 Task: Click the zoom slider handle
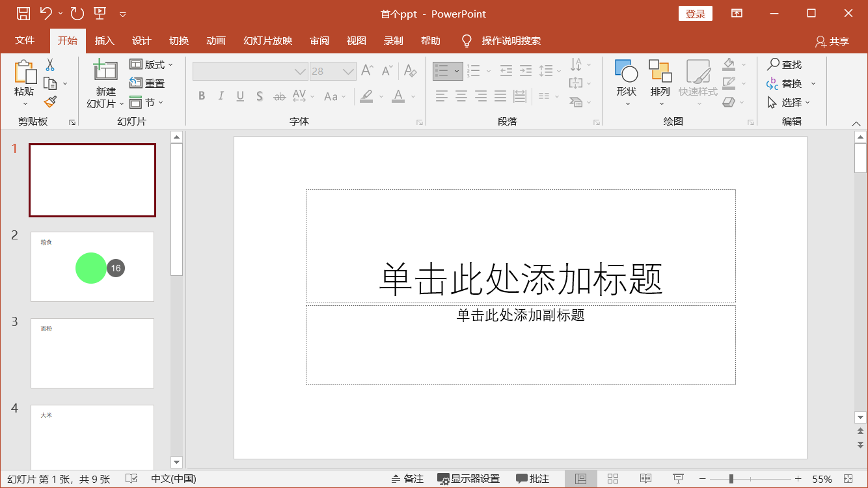(x=731, y=479)
